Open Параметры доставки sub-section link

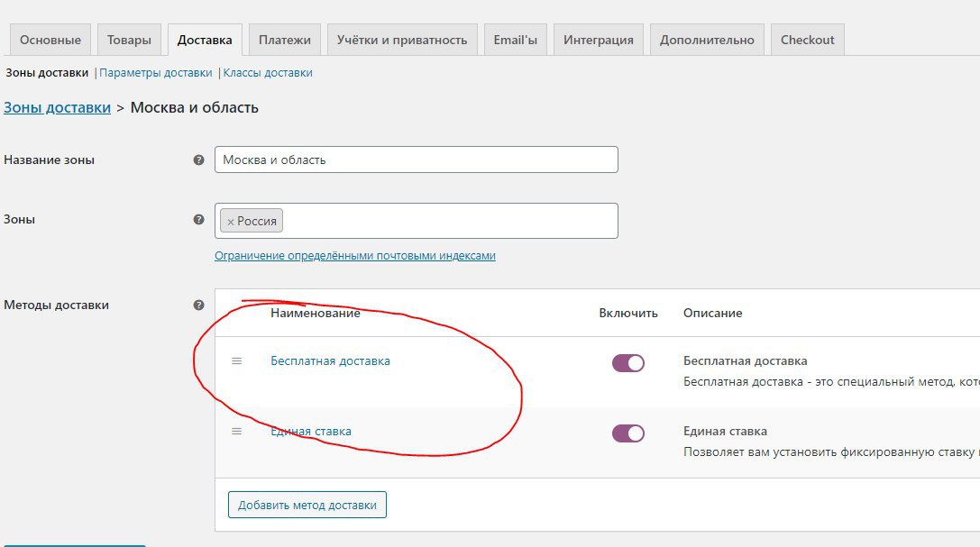click(x=156, y=73)
